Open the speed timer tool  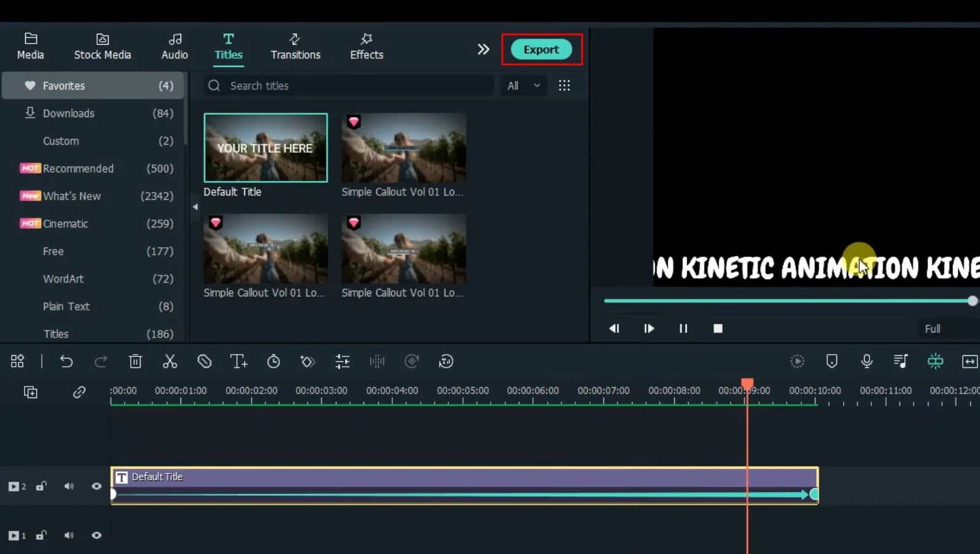pyautogui.click(x=274, y=361)
